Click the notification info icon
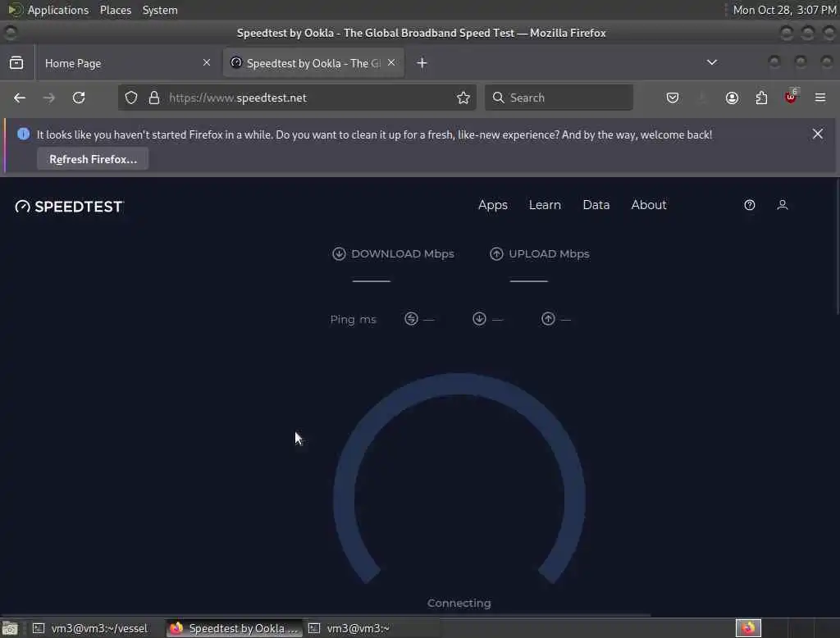Screen dimensions: 840x638 24,134
